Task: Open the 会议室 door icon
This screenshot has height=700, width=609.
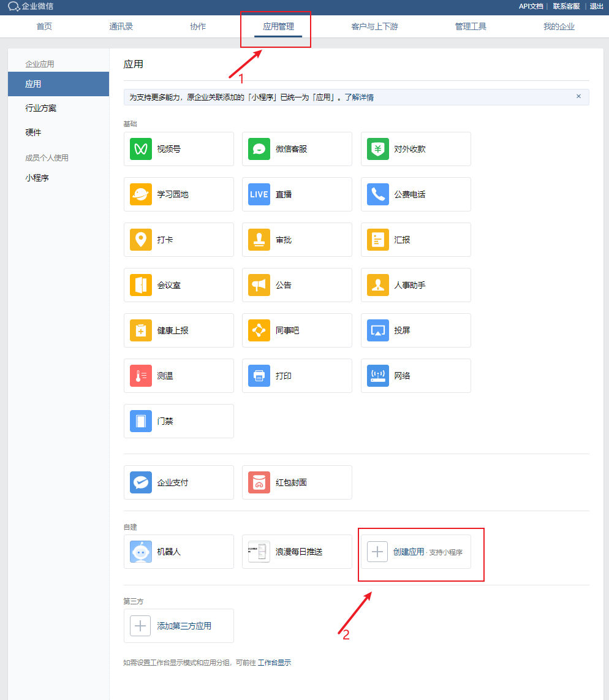Action: pyautogui.click(x=141, y=285)
